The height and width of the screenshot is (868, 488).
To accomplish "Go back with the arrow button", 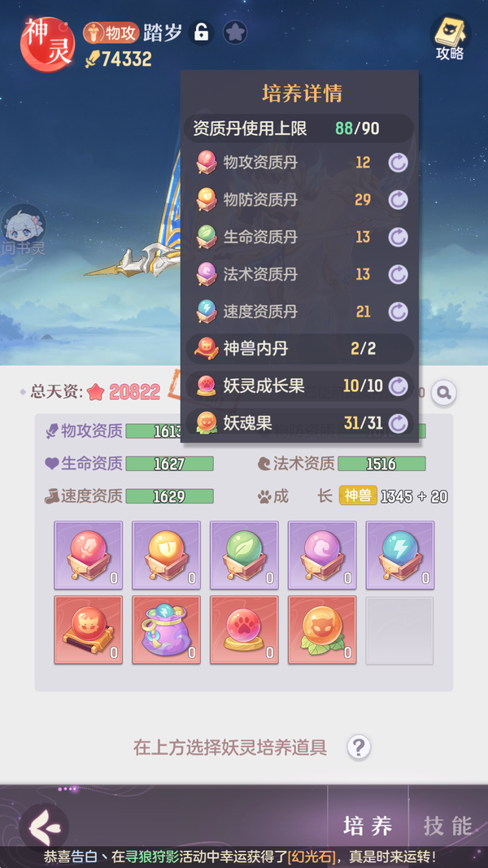I will (x=43, y=828).
